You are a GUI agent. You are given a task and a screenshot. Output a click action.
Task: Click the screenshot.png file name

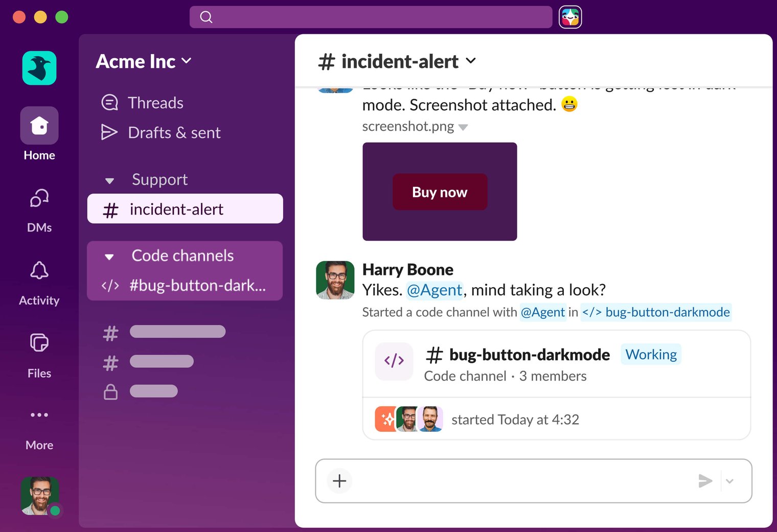pos(408,126)
